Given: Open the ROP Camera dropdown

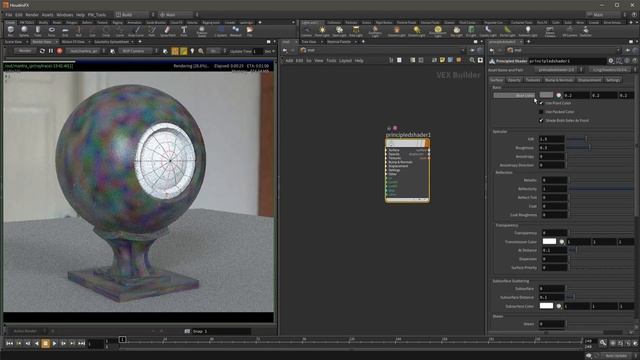Looking at the screenshot, I should tap(138, 51).
